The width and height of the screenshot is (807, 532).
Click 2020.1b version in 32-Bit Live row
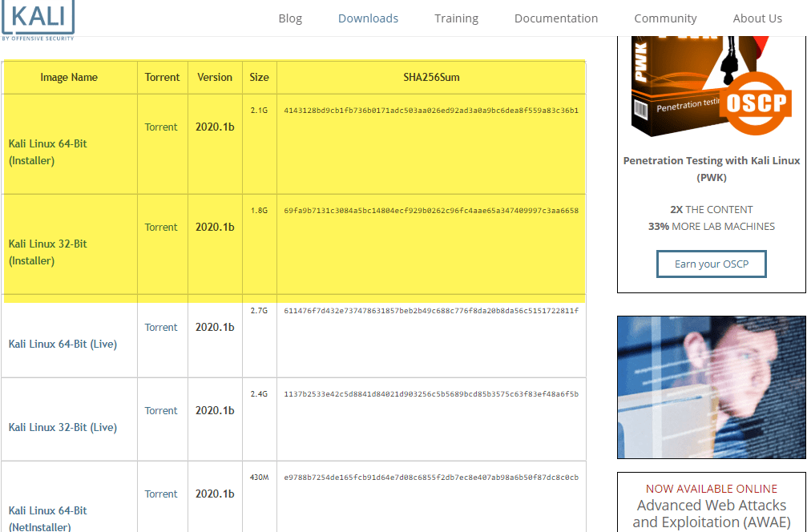(215, 410)
